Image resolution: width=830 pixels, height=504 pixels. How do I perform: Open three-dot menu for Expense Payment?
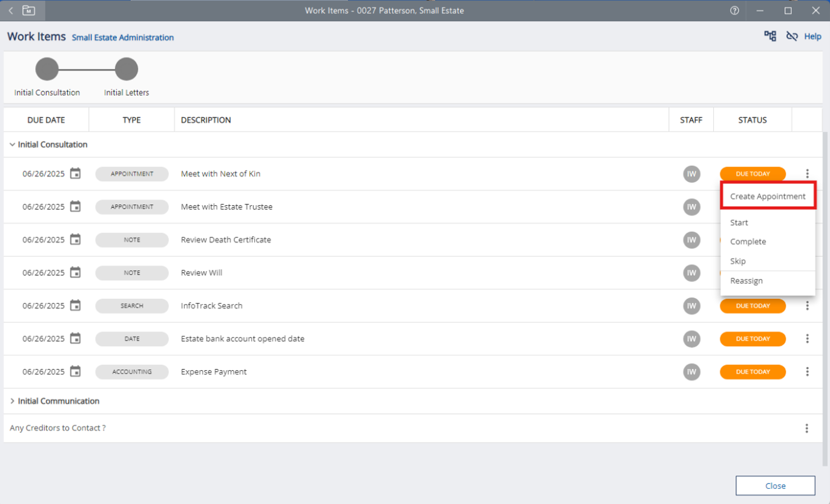point(807,371)
